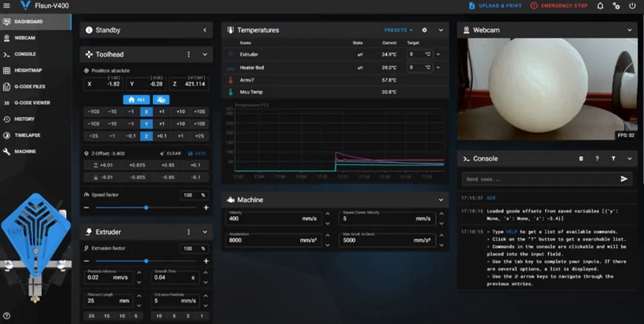This screenshot has height=324, width=644.
Task: Click the power icon in top bar
Action: 632,6
